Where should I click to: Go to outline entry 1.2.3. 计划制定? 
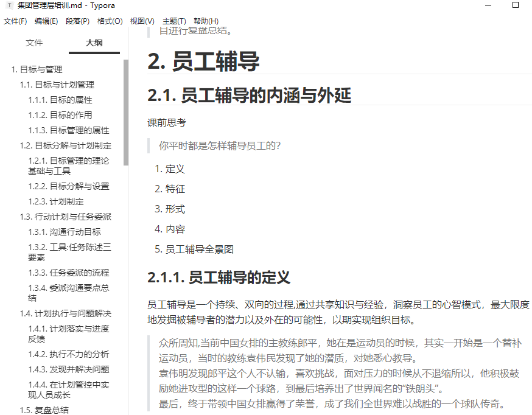coord(56,202)
